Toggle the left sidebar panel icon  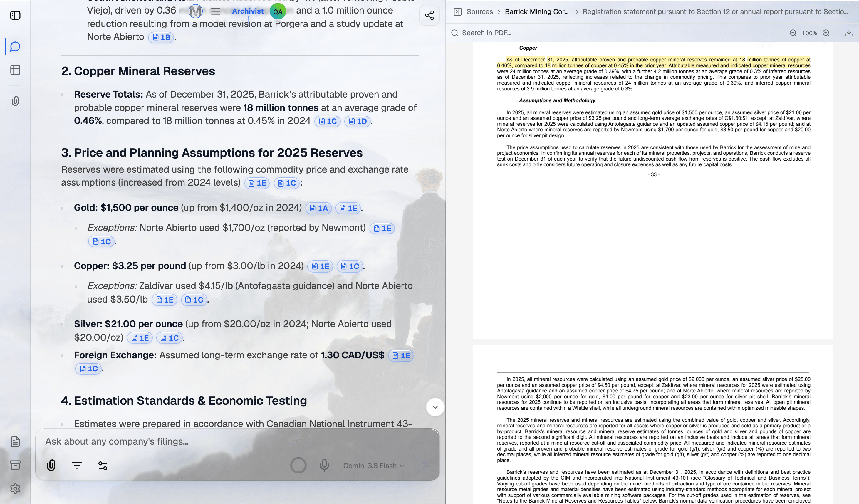pos(15,15)
